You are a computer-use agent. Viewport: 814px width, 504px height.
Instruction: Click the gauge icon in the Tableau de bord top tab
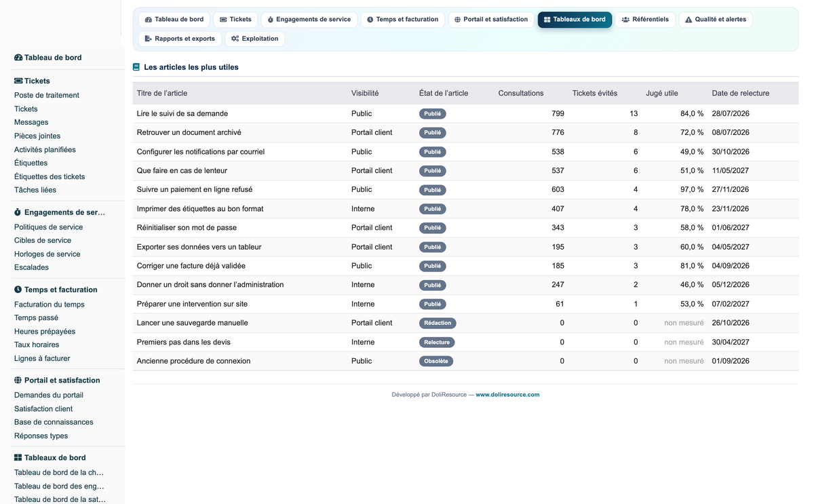click(149, 20)
